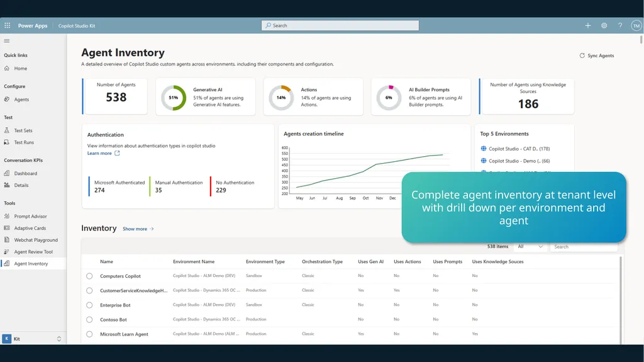Open Dashboard under Conversation KPIs

click(25, 173)
